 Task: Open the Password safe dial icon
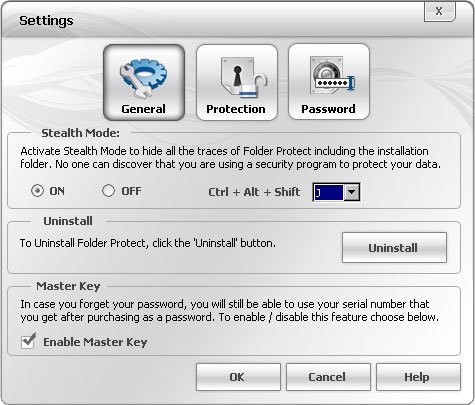[333, 76]
